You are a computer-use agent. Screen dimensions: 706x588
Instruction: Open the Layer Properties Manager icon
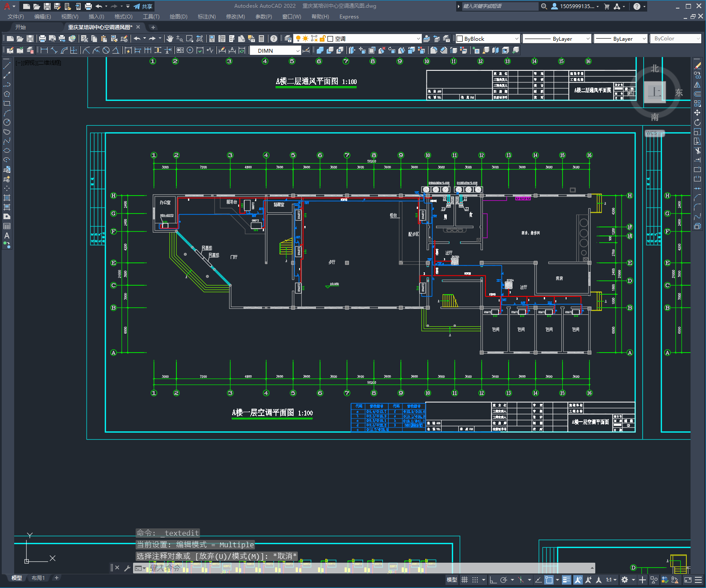coord(288,39)
